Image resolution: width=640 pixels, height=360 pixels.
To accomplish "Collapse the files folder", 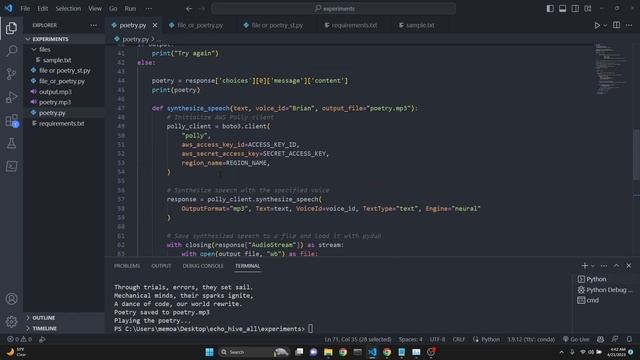I will click(x=64, y=49).
